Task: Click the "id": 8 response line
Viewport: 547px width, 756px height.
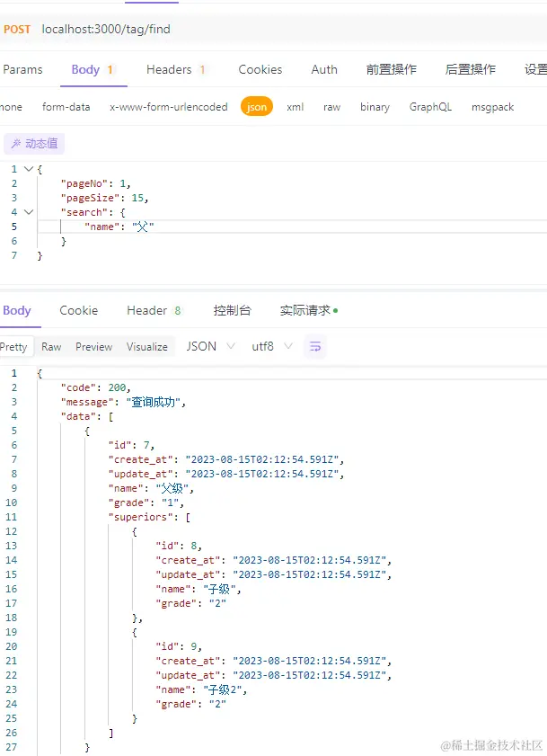Action: tap(179, 546)
